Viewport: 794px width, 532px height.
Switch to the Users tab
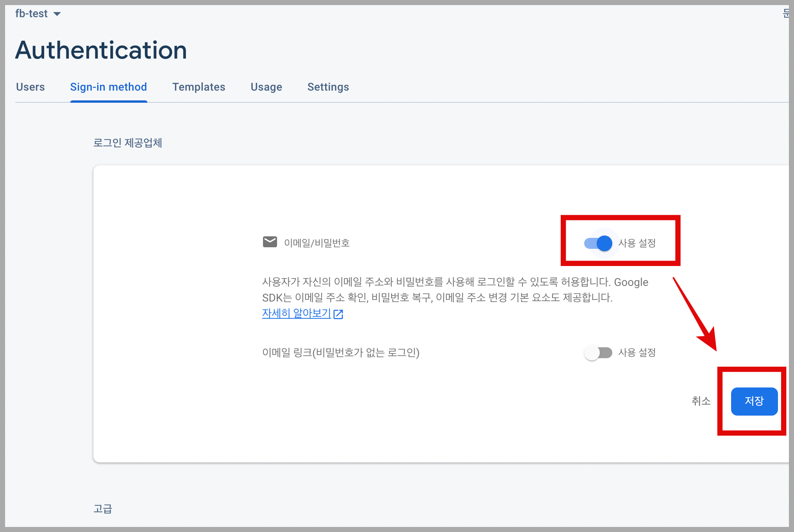tap(30, 87)
